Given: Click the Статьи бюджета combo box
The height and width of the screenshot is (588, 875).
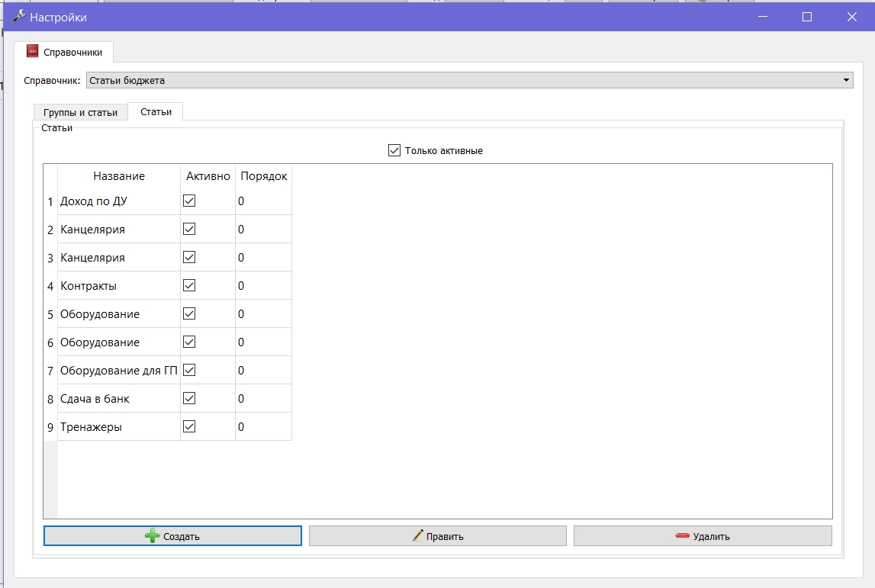Looking at the screenshot, I should click(469, 80).
